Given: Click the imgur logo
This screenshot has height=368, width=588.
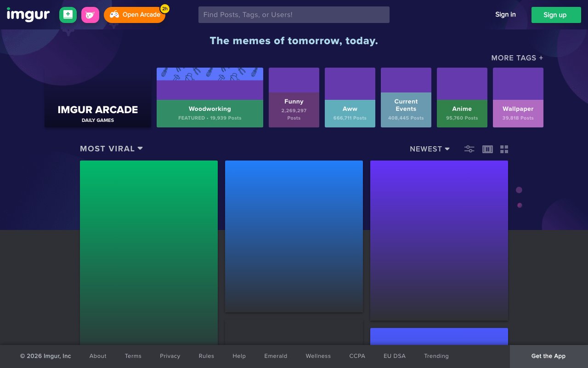Looking at the screenshot, I should point(28,15).
